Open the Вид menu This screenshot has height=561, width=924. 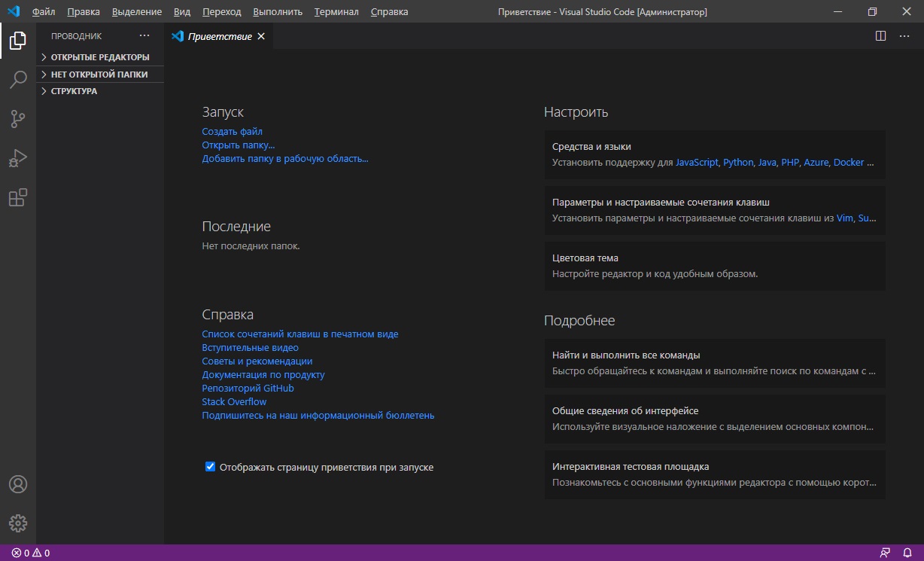pos(182,12)
